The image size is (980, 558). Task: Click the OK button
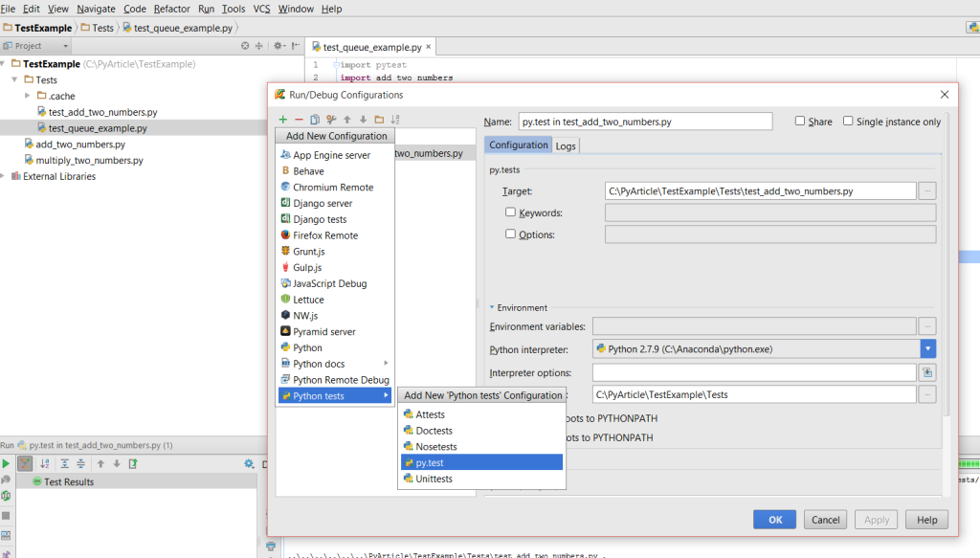pos(775,520)
